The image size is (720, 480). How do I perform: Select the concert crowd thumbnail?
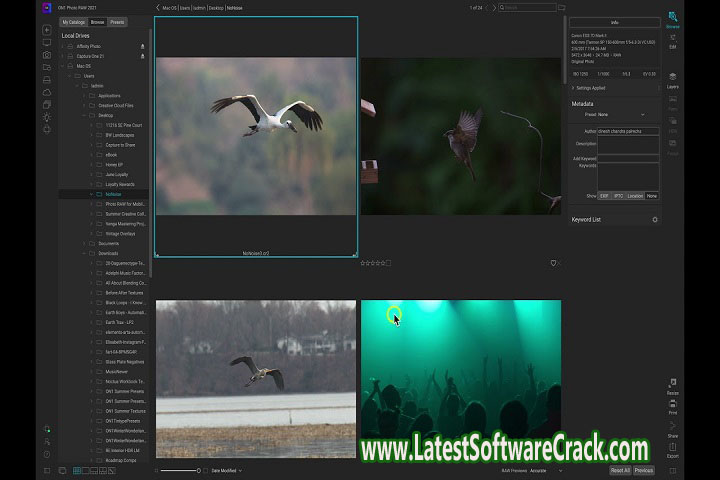point(461,379)
